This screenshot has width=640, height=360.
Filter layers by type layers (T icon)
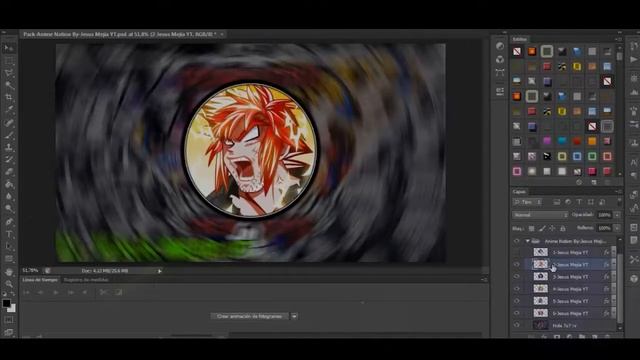pos(579,202)
